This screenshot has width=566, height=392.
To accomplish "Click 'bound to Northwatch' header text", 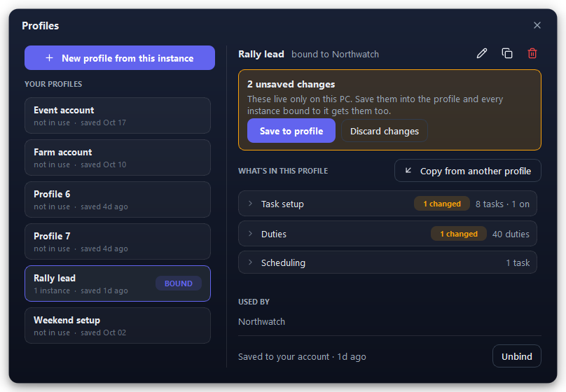I will pos(335,54).
